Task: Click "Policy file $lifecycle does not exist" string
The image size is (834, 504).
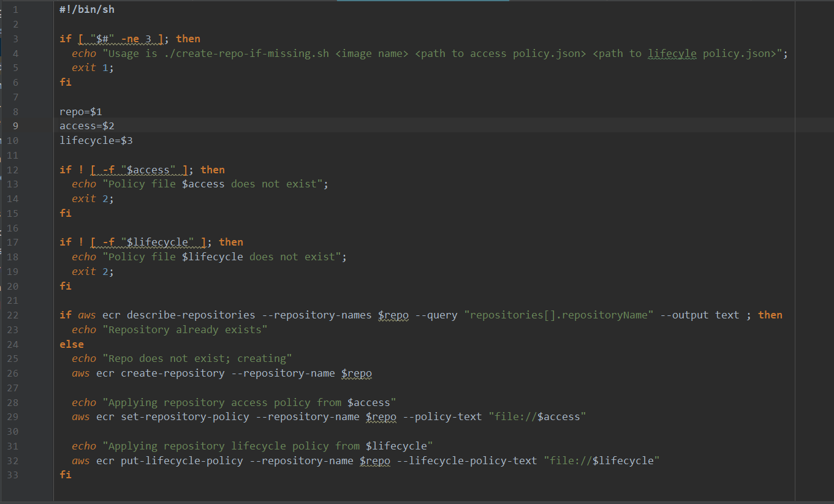Action: 222,257
